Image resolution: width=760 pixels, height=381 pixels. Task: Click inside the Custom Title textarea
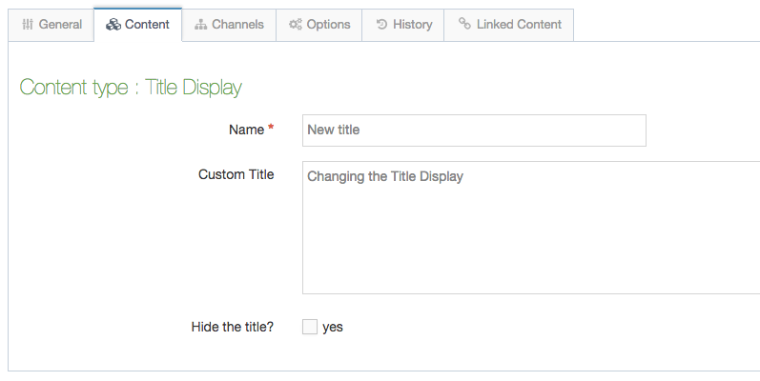tap(531, 227)
